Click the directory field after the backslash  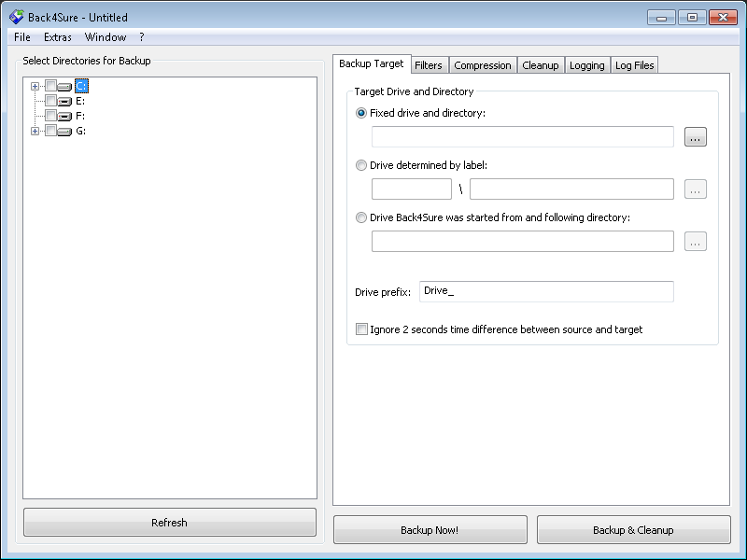[571, 189]
